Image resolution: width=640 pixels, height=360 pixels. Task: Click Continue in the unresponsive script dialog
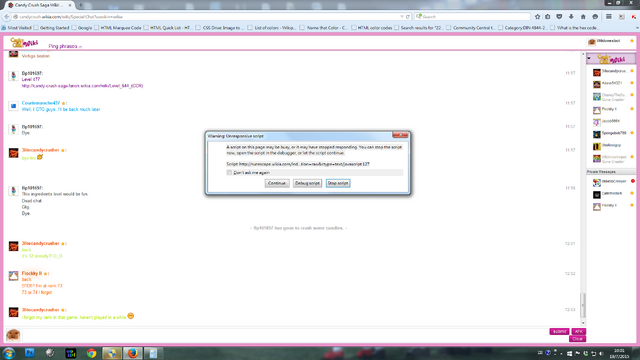(277, 183)
